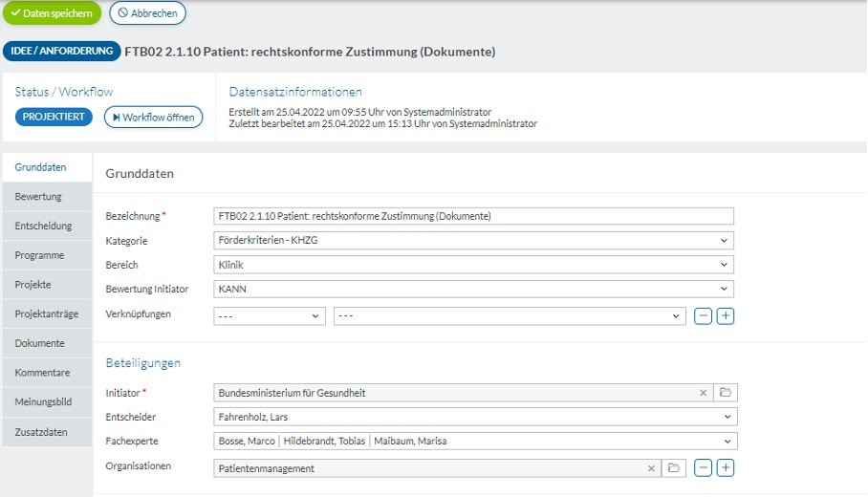Viewport: 868px width, 497px height.
Task: Click the IDEE / ANFORDERUNG badge
Action: [61, 51]
